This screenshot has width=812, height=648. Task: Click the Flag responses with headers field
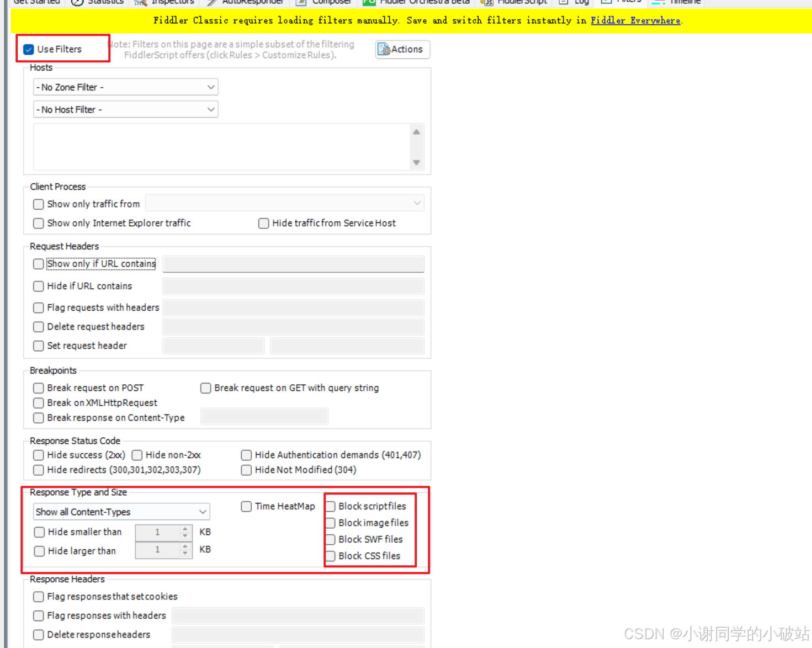(x=298, y=615)
